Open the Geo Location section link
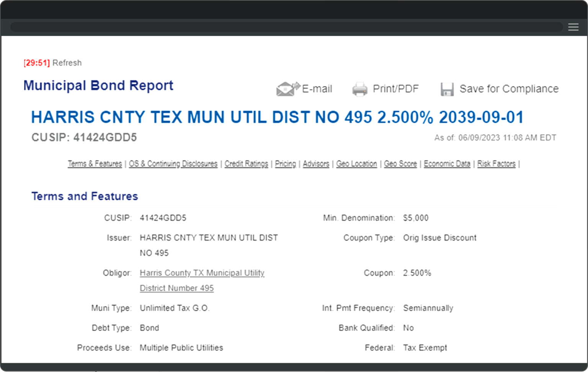The width and height of the screenshot is (588, 372). 356,164
